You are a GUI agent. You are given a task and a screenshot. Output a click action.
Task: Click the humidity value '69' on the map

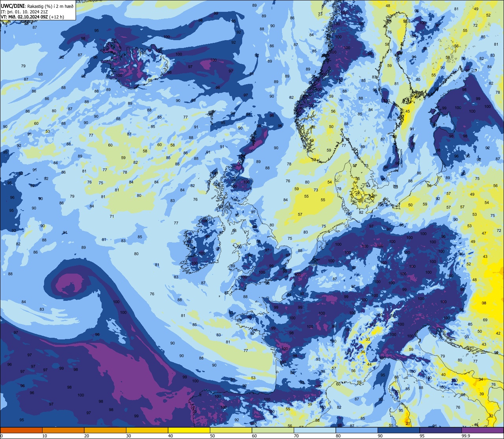(x=485, y=320)
